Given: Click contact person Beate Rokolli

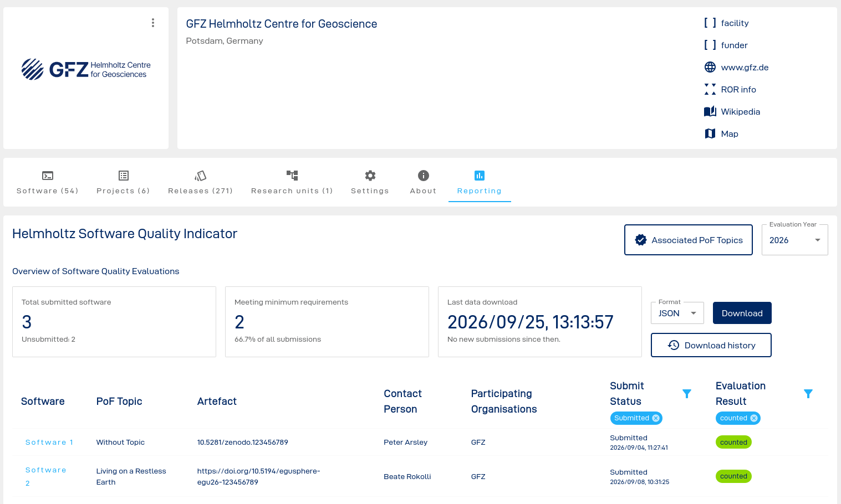Looking at the screenshot, I should click(407, 477).
